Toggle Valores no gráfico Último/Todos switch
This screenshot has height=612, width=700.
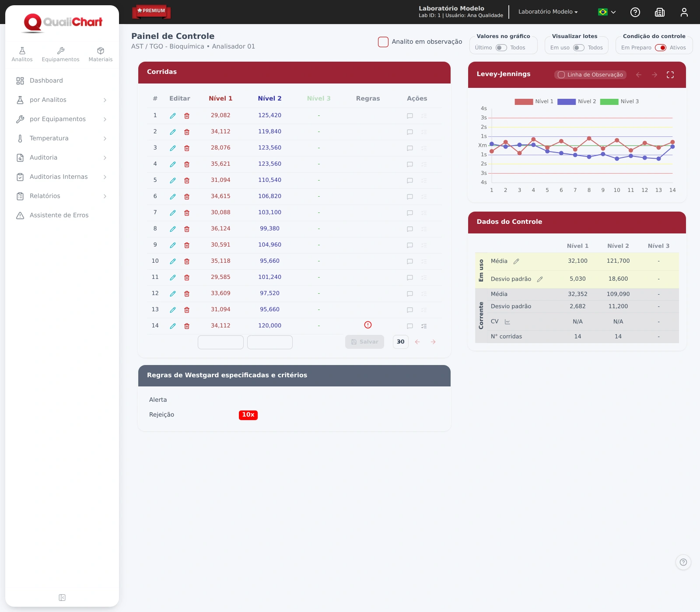pyautogui.click(x=501, y=48)
